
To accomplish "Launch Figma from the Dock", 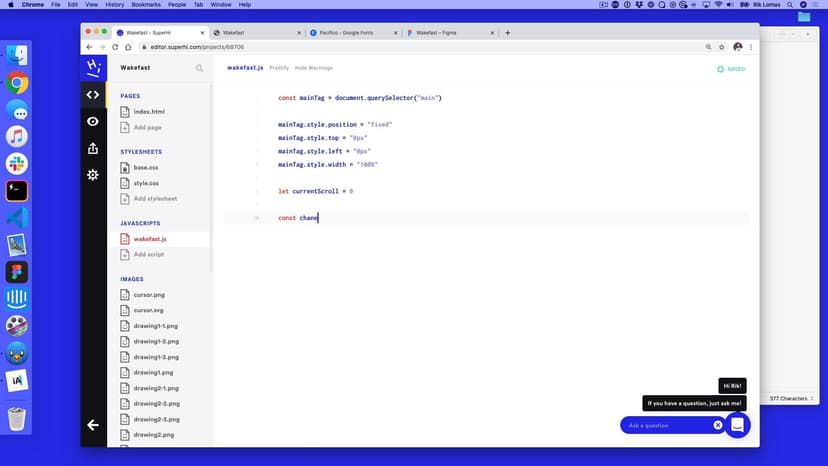I will tap(17, 271).
